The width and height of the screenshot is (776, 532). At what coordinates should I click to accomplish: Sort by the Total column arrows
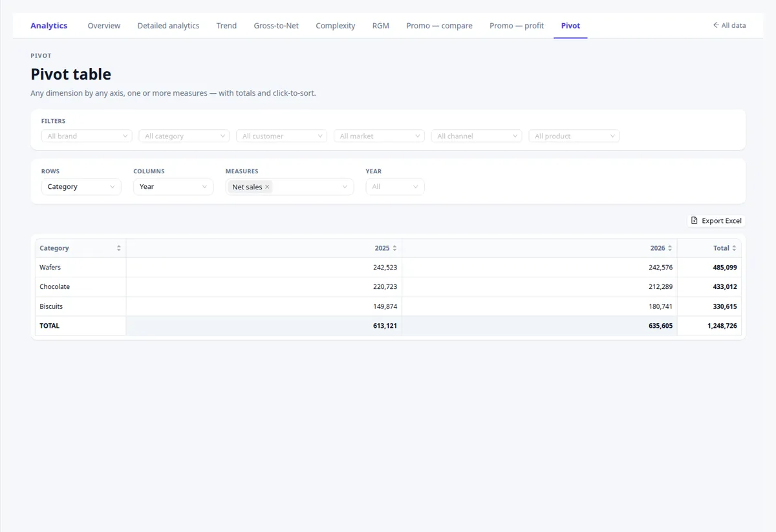pos(734,248)
